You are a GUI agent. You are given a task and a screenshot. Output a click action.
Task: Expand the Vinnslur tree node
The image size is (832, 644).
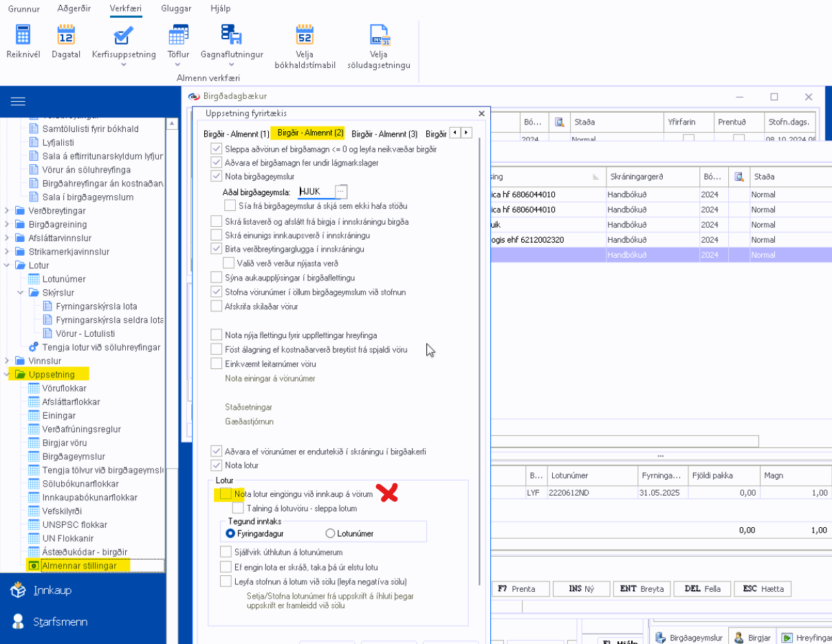click(8, 361)
